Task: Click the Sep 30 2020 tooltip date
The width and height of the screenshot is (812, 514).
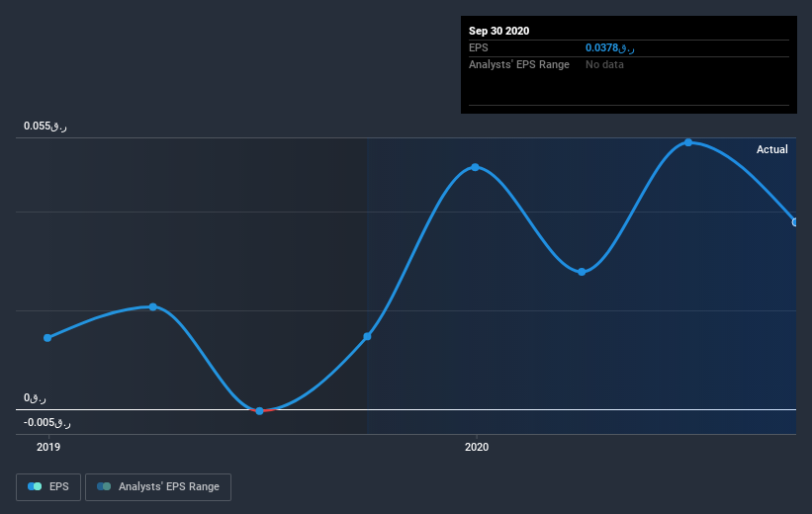Action: [498, 31]
